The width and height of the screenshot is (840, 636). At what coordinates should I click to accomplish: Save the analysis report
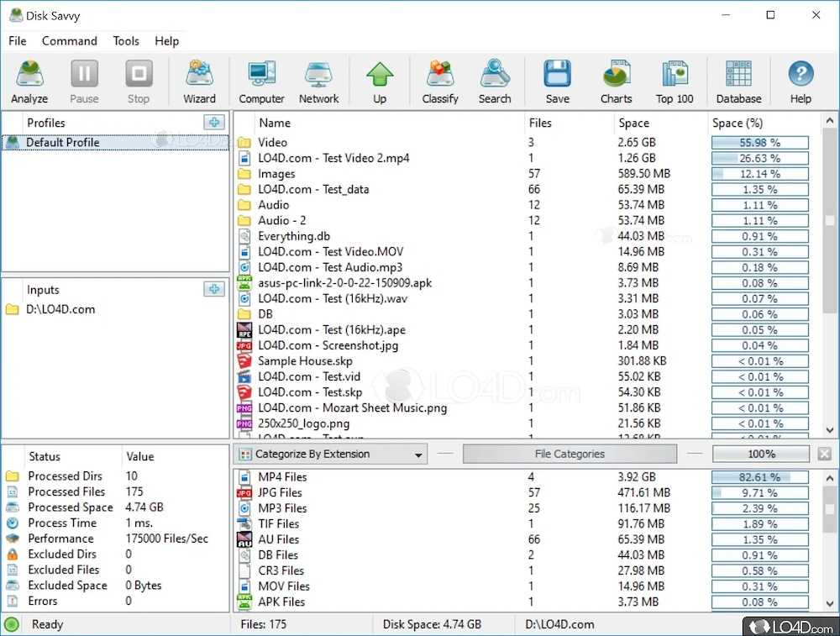coord(557,82)
